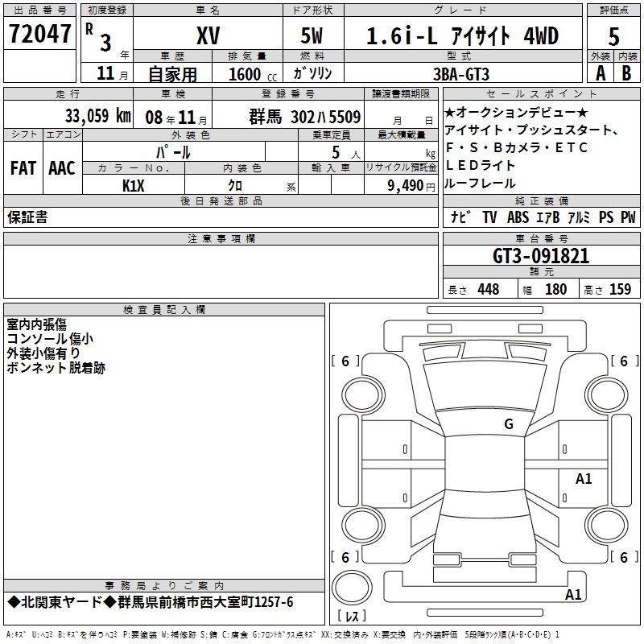
Task: Click the grade text 1.6i-L アイサイト 4WD
Action: coord(462,35)
